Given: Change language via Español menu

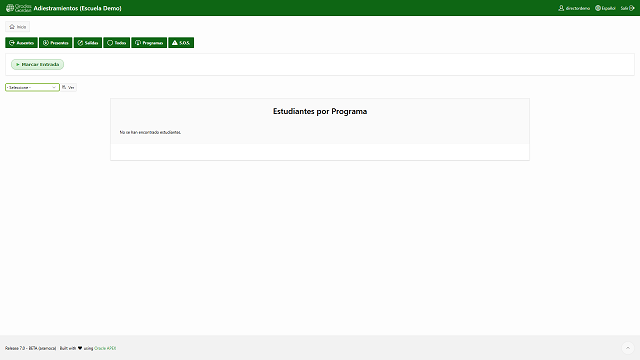Looking at the screenshot, I should click(x=605, y=8).
